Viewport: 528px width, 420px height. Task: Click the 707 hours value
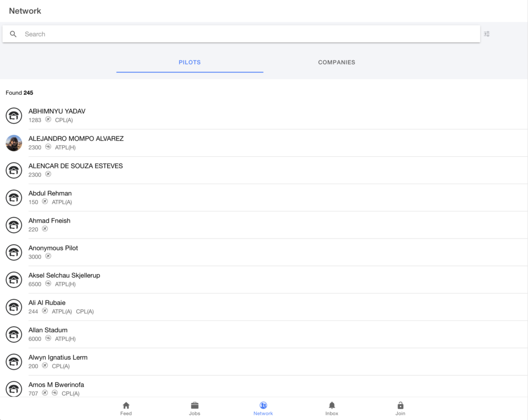click(33, 393)
